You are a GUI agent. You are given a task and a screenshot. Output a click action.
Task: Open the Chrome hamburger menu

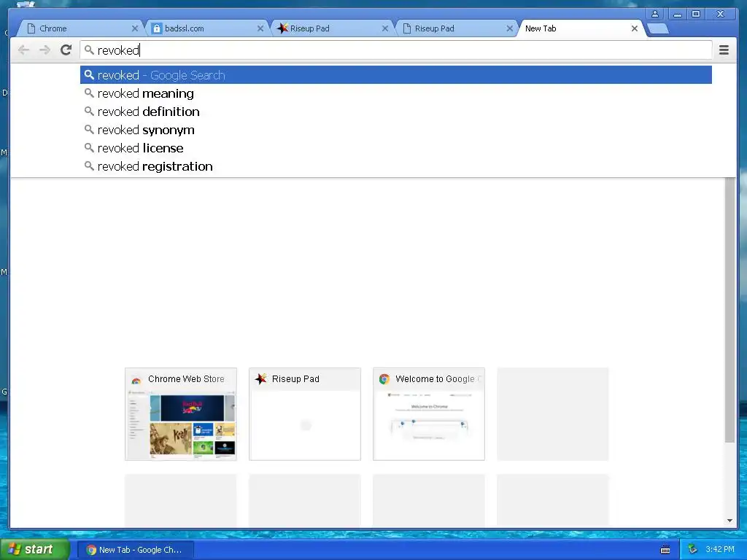point(724,50)
